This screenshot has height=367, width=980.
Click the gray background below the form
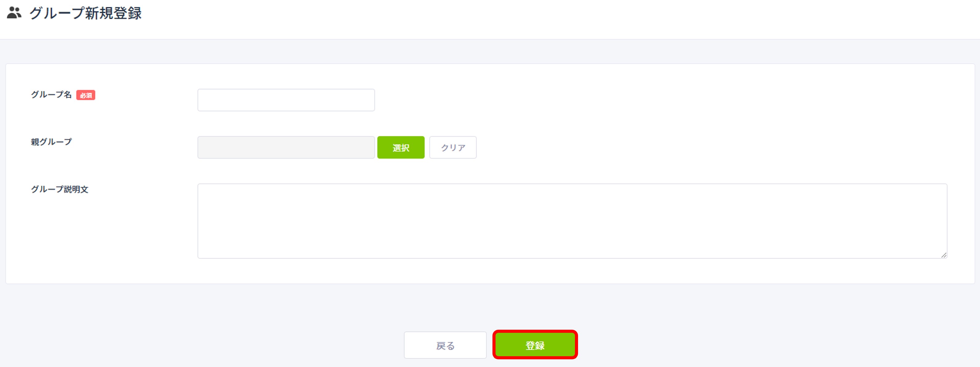[190, 324]
